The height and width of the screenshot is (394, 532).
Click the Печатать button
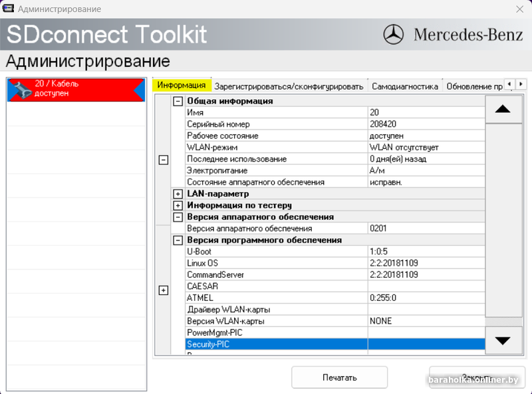point(339,377)
